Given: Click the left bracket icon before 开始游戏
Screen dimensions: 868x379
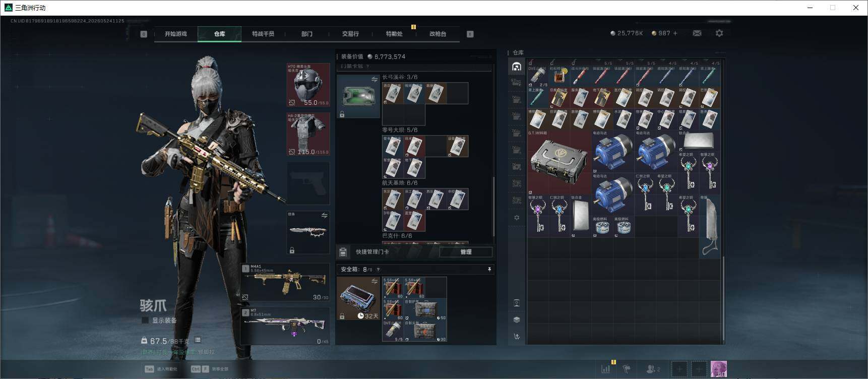Looking at the screenshot, I should (x=144, y=34).
